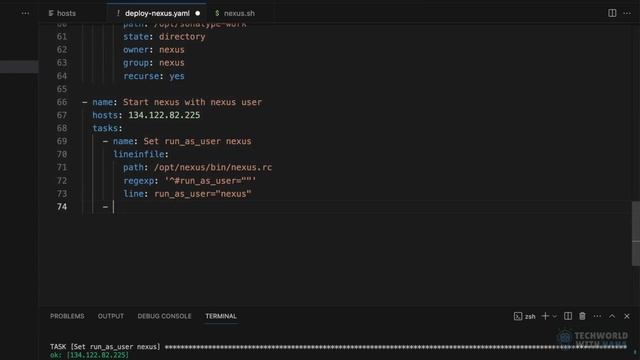Open the hosts editor tab
Image resolution: width=640 pixels, height=360 pixels.
[62, 13]
